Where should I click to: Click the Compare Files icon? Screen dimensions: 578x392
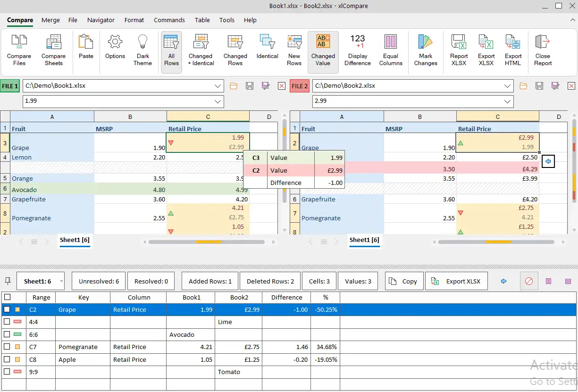point(19,50)
